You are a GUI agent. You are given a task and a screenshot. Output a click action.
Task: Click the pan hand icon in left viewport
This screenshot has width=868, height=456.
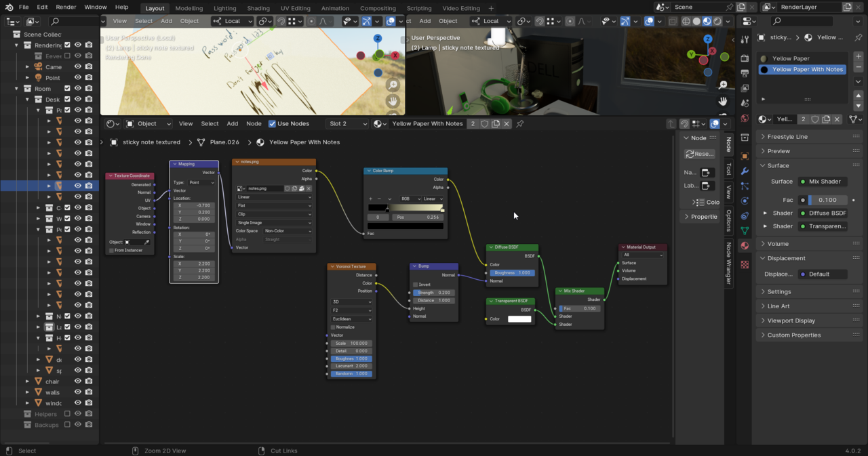(393, 101)
